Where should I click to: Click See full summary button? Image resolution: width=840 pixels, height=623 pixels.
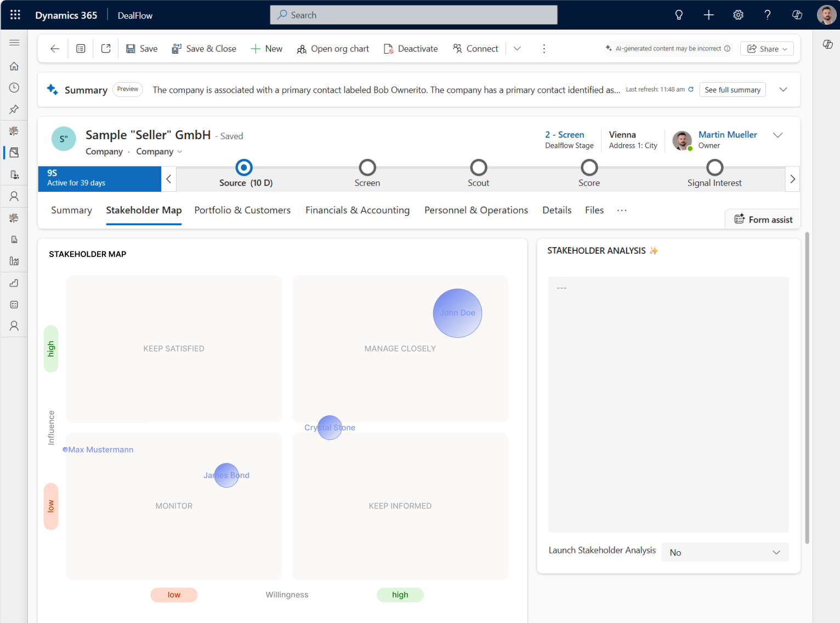tap(733, 90)
